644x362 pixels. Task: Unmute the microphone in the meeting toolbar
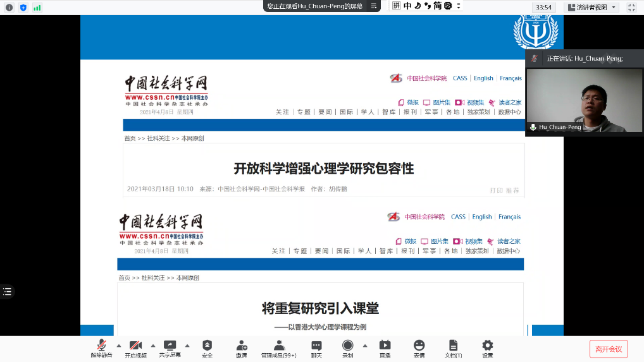(101, 347)
